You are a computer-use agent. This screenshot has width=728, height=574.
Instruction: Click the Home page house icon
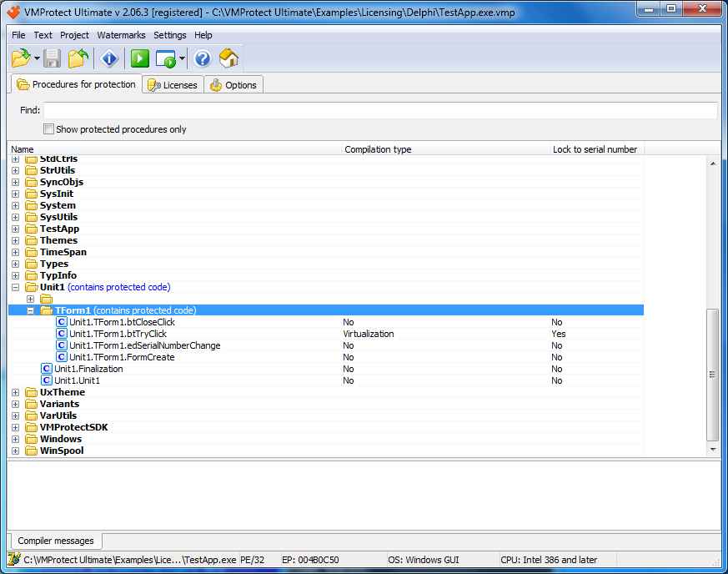click(228, 58)
